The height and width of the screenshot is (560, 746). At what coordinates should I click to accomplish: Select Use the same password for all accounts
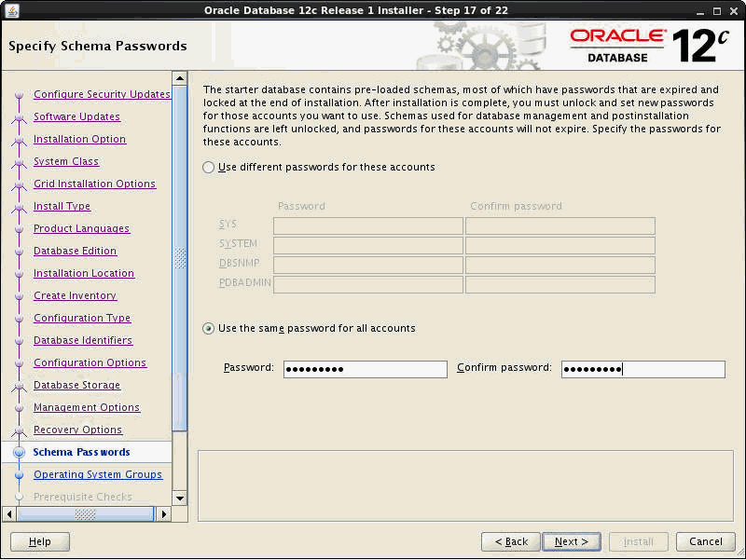point(207,328)
